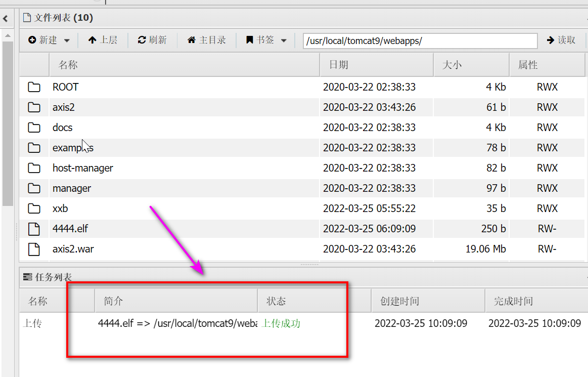Select the examples folder icon

click(x=34, y=148)
